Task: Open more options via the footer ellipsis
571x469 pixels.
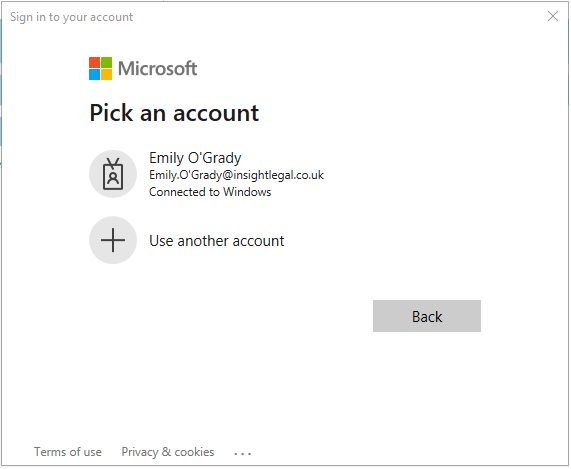Action: point(243,454)
